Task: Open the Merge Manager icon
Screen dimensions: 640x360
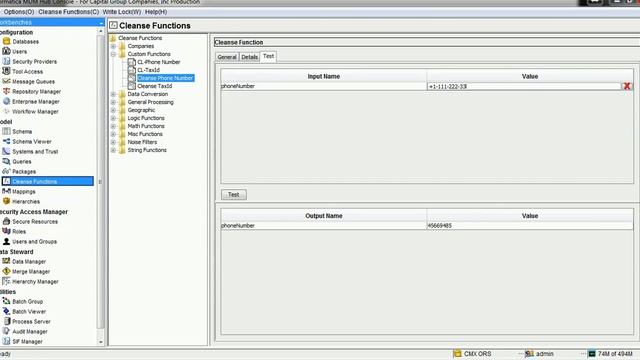Action: coord(7,271)
